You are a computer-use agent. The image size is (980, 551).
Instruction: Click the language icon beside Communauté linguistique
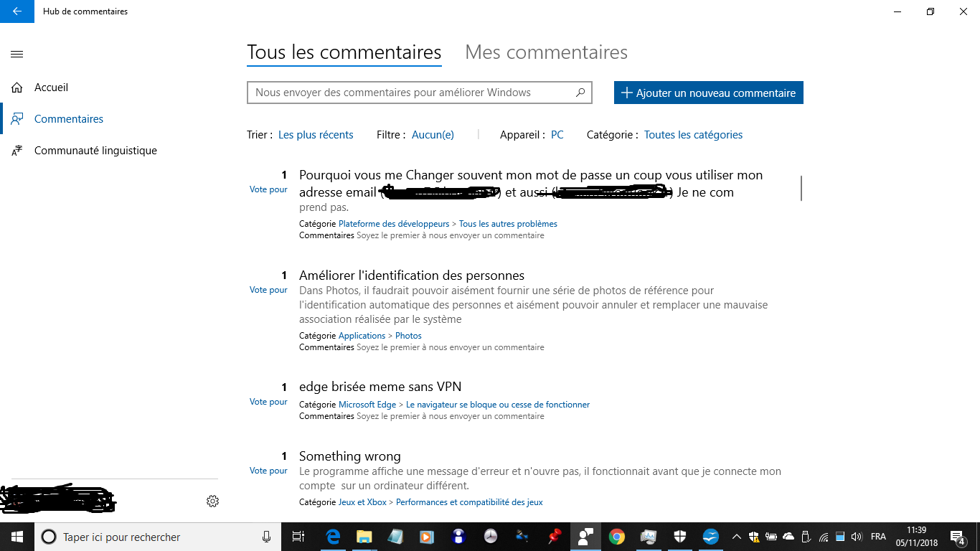tap(17, 151)
